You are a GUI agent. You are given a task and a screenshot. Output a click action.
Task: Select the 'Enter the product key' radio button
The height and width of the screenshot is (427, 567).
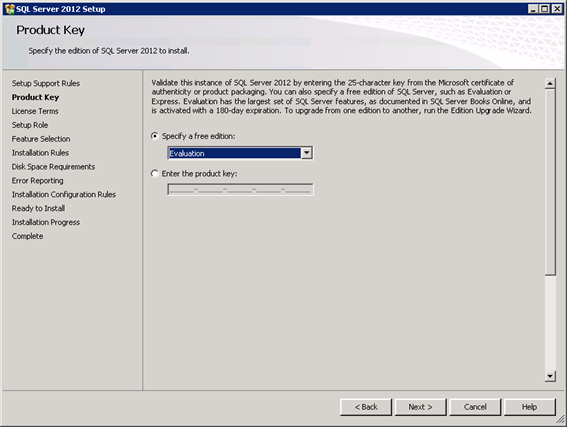click(x=155, y=174)
